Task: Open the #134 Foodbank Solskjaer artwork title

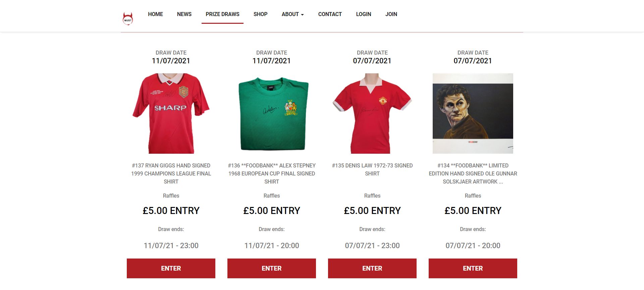Action: (x=473, y=173)
